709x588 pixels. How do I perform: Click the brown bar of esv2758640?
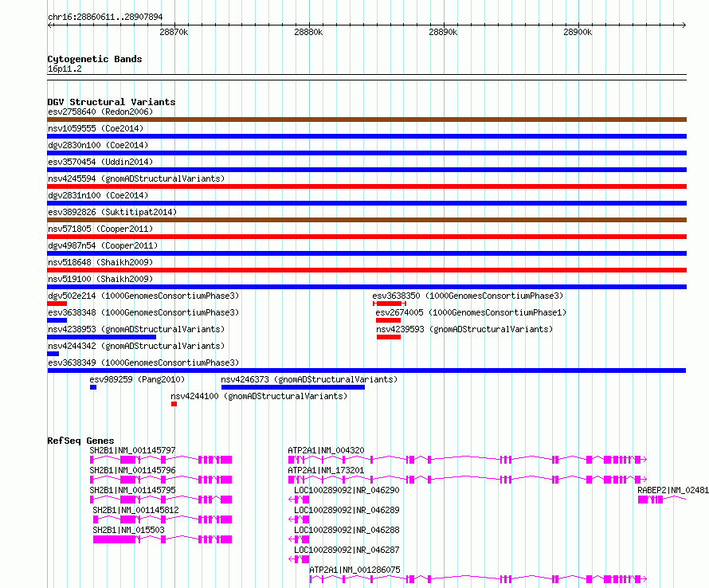366,120
